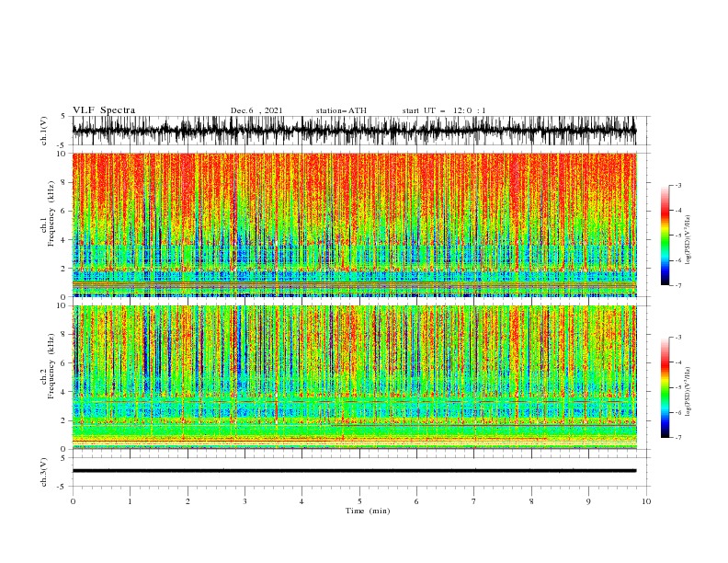
Task: Click the '6' kHz tick of ch.2 spectrogram
Action: pyautogui.click(x=63, y=363)
